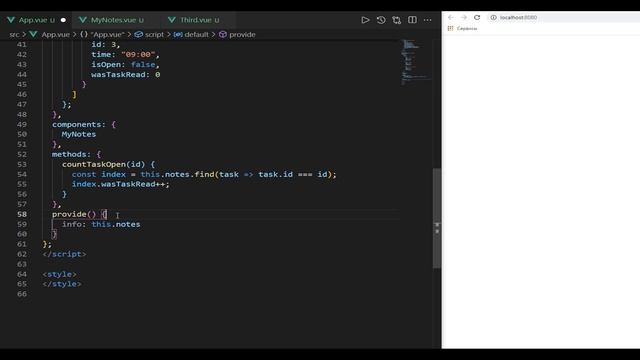Open the Сервисы bookmark in browser
This screenshot has height=360, width=640.
click(462, 29)
